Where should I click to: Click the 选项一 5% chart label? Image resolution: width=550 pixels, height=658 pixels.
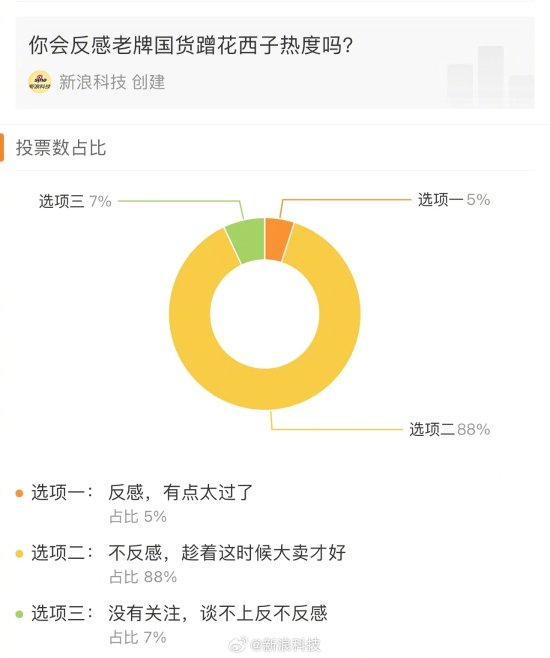click(x=454, y=199)
